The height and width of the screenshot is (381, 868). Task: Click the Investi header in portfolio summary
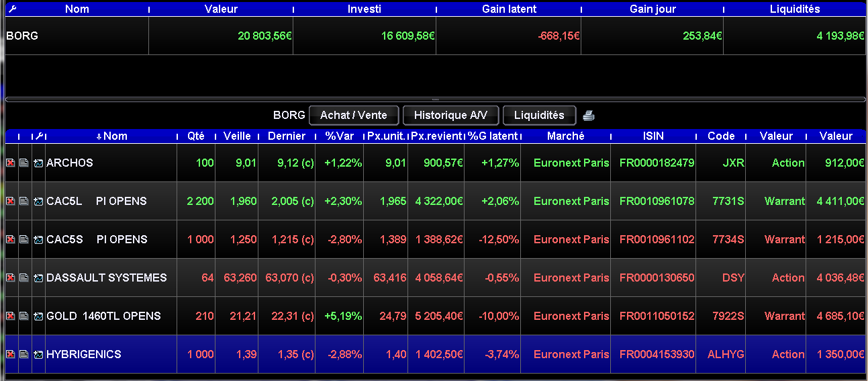pos(365,9)
